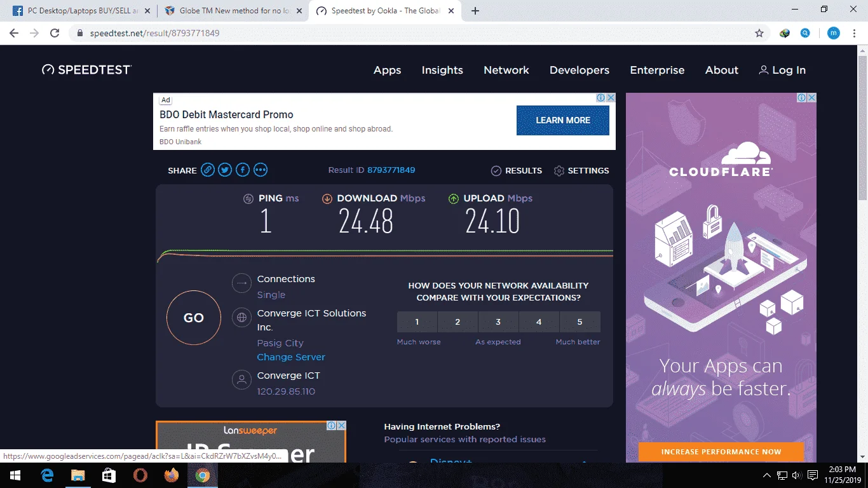Rate network availability 1 (Much worse)
The height and width of the screenshot is (488, 868).
click(x=417, y=322)
